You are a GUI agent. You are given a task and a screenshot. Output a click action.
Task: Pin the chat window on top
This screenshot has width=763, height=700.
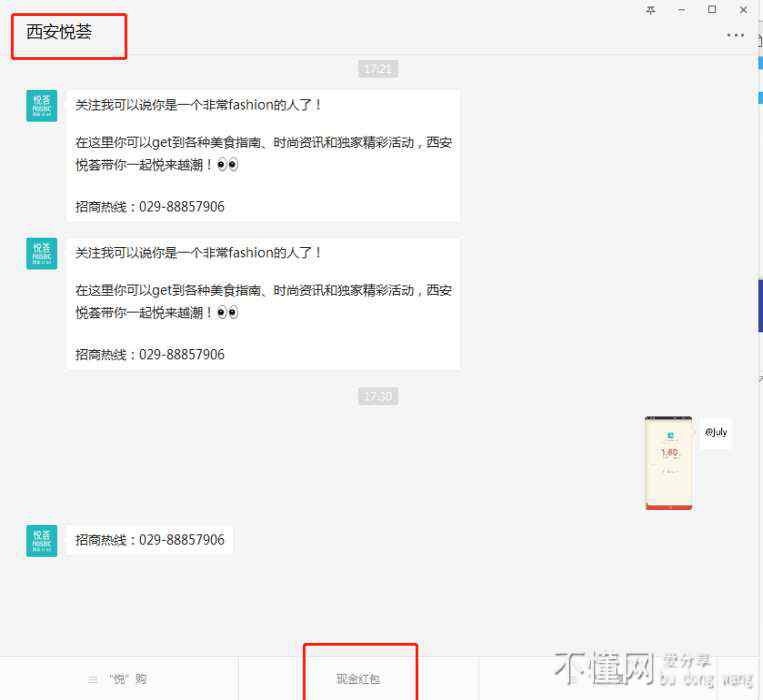pyautogui.click(x=651, y=10)
